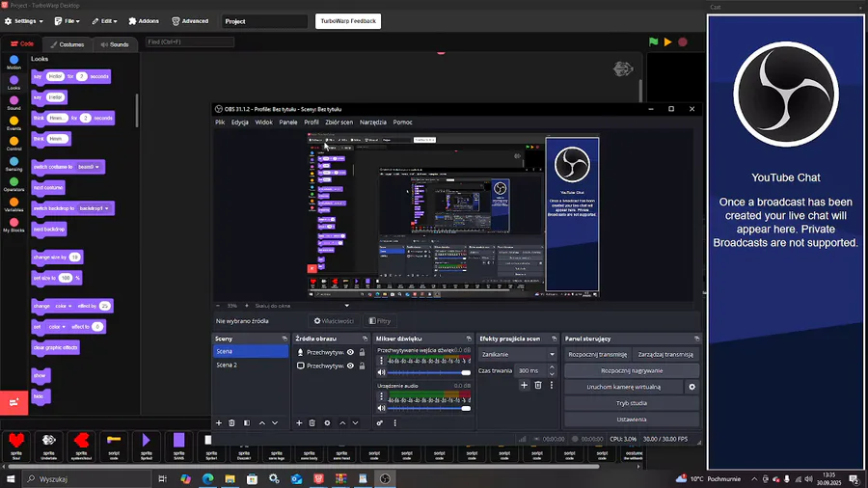Switch to the Costumes tab
868x488 pixels.
[68, 44]
